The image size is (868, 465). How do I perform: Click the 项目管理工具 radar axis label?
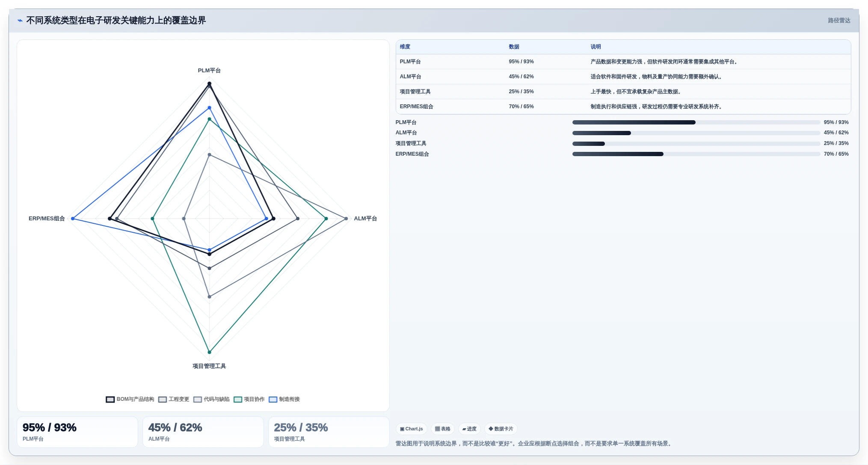[209, 366]
